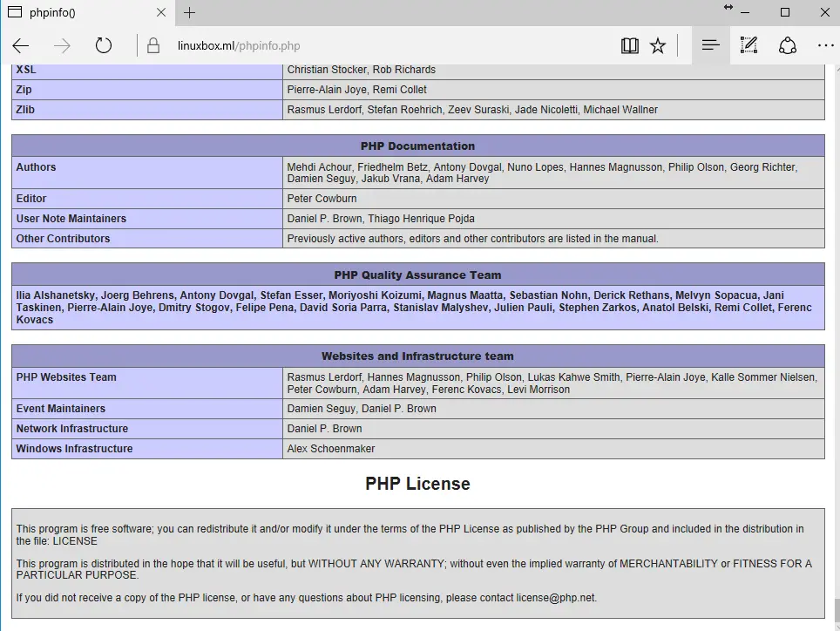Click the XSL row label

26,70
